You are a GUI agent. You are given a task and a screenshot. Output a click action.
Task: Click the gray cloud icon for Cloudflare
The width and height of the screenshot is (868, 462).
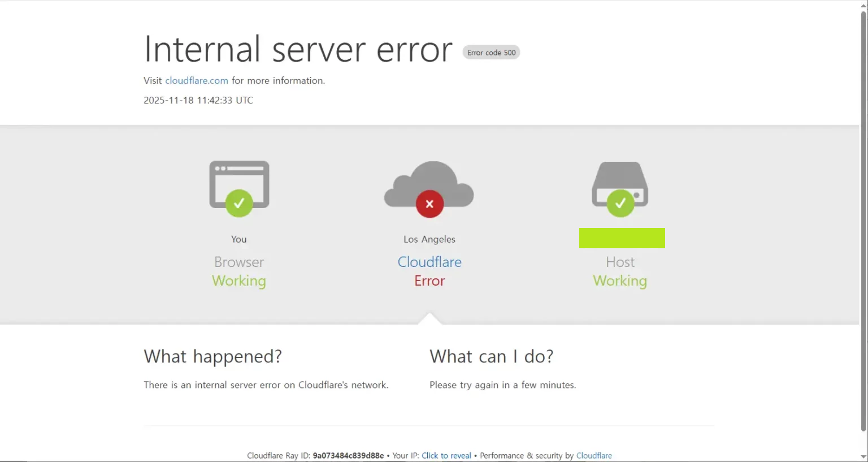pyautogui.click(x=429, y=184)
